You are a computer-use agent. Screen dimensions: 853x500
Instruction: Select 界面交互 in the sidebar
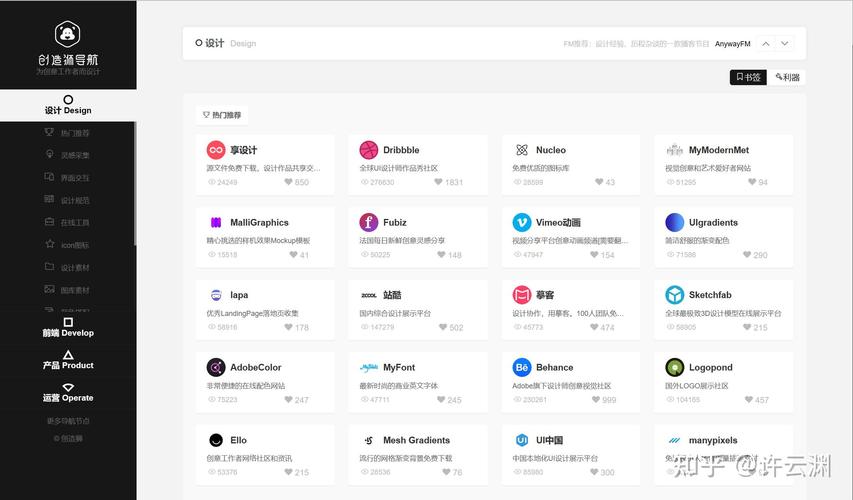[x=67, y=177]
